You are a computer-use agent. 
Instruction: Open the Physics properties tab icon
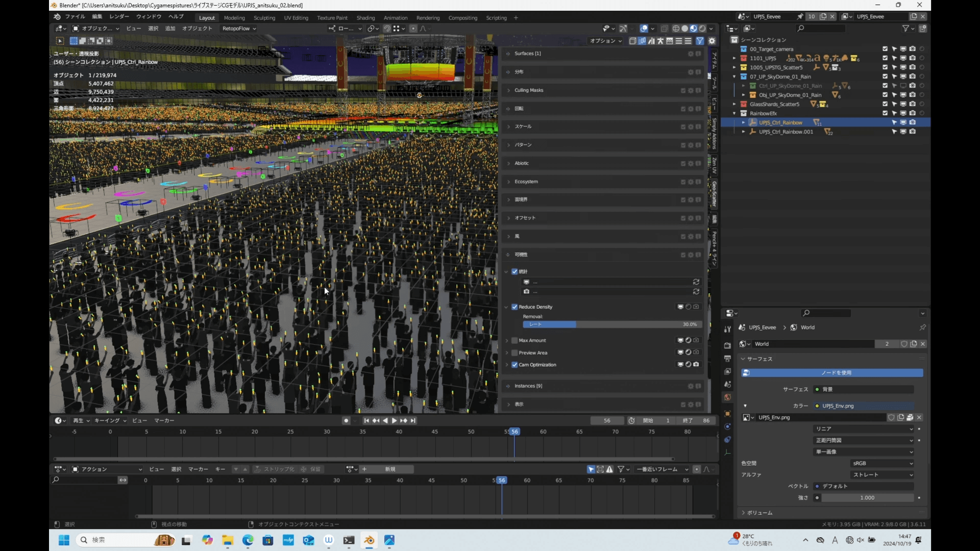pyautogui.click(x=727, y=427)
